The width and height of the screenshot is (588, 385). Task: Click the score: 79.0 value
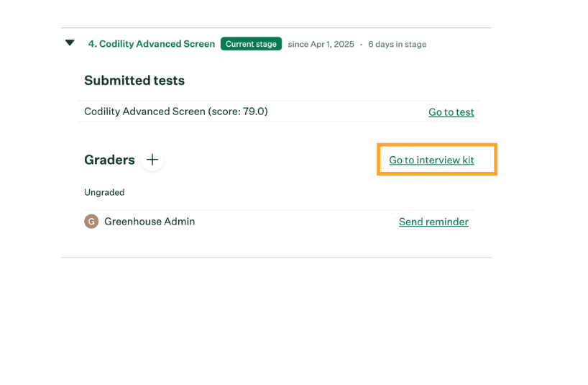pos(238,112)
